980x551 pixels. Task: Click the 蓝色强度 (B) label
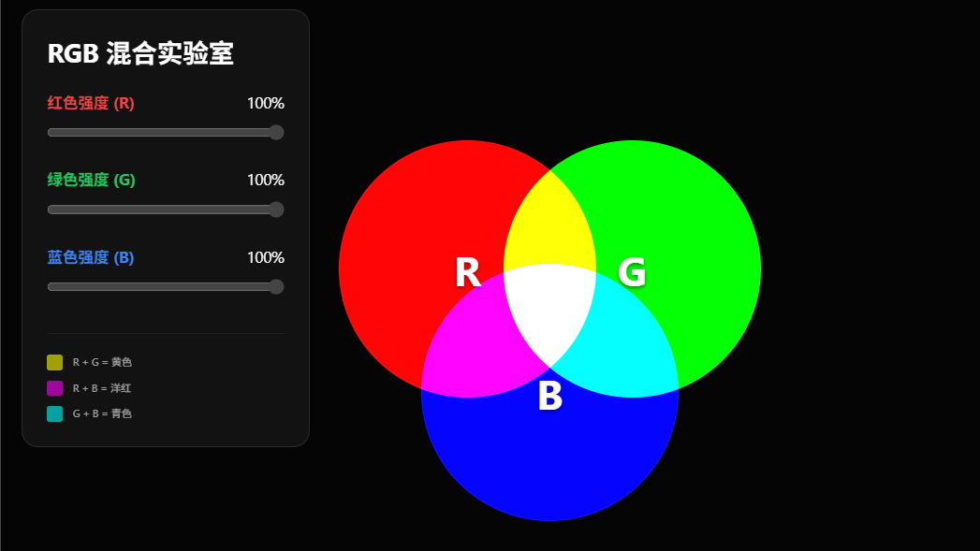(x=91, y=257)
